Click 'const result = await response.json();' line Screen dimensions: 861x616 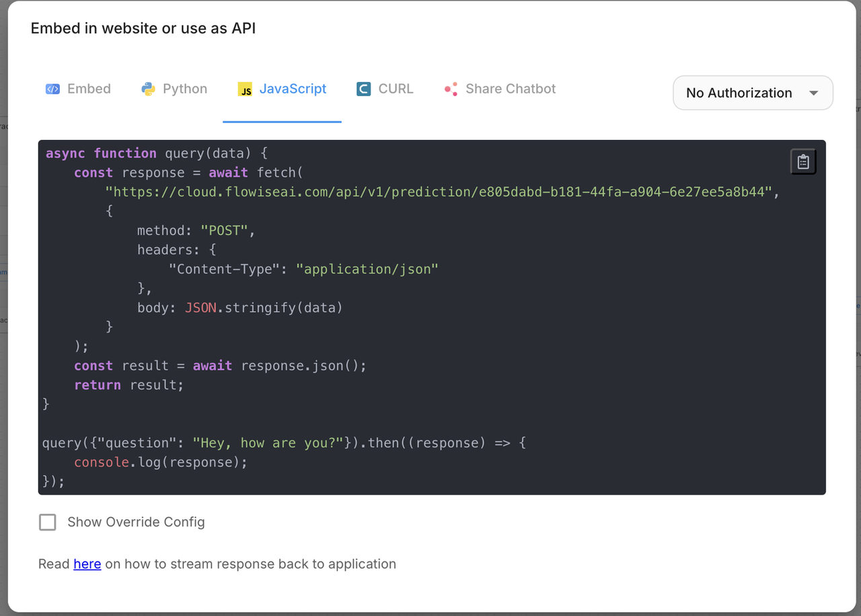click(221, 366)
